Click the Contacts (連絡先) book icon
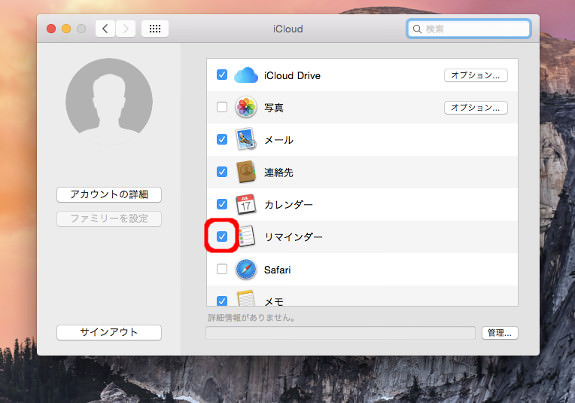The width and height of the screenshot is (575, 403). (246, 172)
